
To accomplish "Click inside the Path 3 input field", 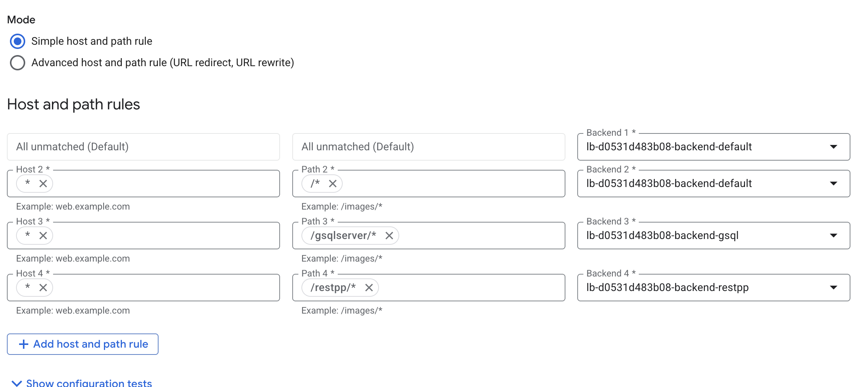I will 478,236.
